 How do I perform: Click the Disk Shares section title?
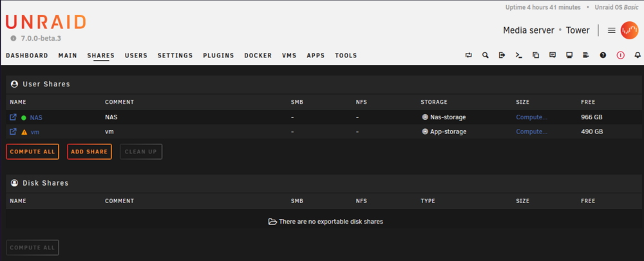46,183
